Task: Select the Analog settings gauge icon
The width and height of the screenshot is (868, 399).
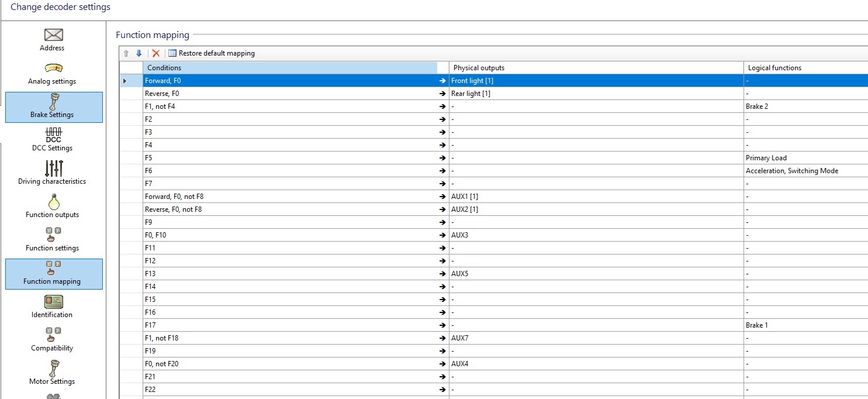Action: coord(53,68)
